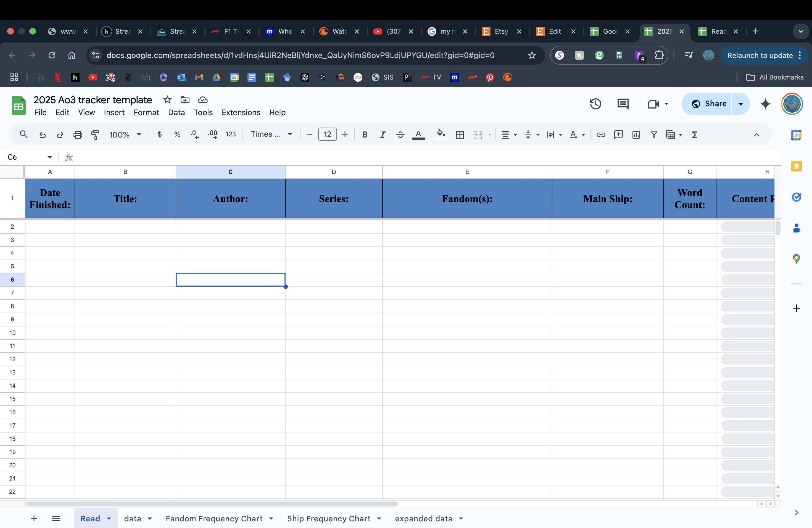Click the Relaunch to update button
Screen dimensions: 812x528
(x=760, y=55)
